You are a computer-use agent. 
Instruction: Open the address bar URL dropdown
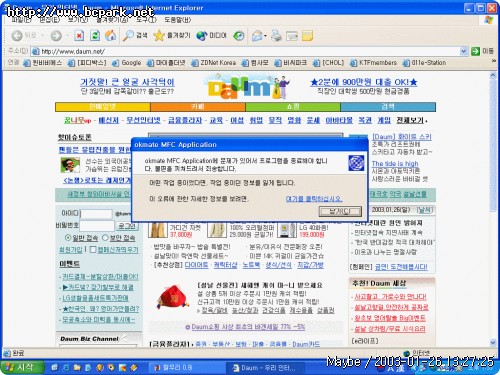click(x=463, y=51)
